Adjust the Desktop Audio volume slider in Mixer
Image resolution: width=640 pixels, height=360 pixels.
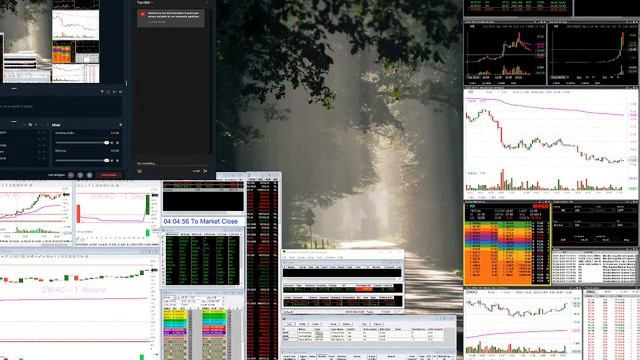pyautogui.click(x=82, y=142)
